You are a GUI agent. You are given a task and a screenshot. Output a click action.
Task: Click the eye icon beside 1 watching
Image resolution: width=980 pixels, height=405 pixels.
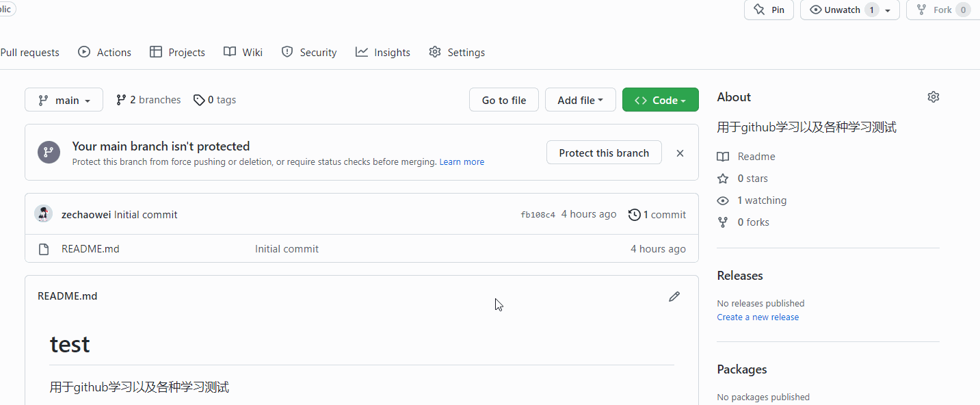pyautogui.click(x=723, y=200)
